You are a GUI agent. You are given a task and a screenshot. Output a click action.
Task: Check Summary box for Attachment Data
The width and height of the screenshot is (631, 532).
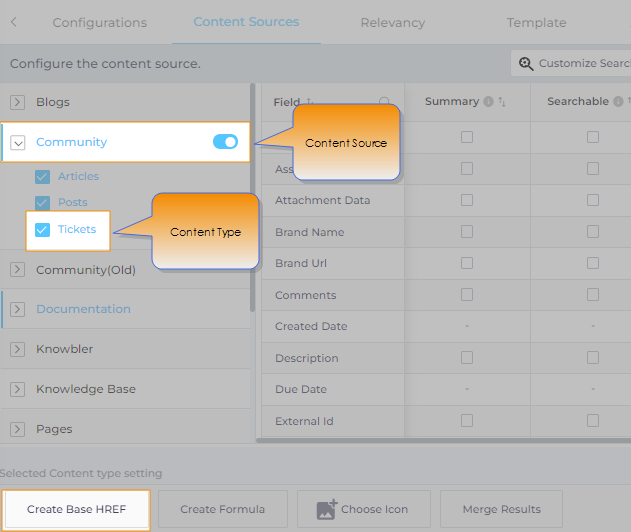(467, 200)
